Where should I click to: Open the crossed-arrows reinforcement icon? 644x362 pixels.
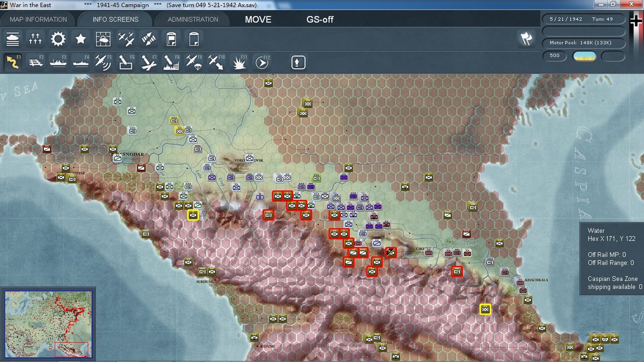pyautogui.click(x=149, y=39)
